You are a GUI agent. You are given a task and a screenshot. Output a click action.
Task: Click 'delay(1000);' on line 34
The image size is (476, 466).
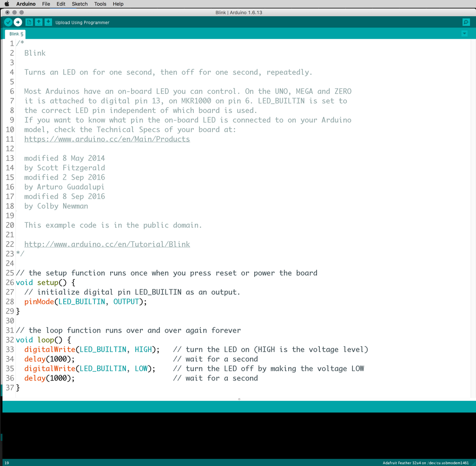(49, 359)
